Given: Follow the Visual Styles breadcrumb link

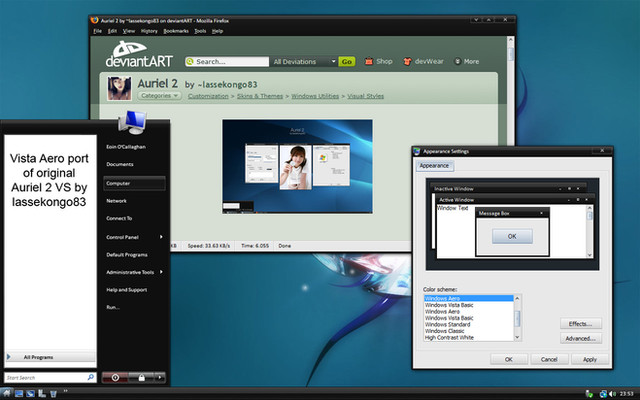Looking at the screenshot, I should (366, 96).
